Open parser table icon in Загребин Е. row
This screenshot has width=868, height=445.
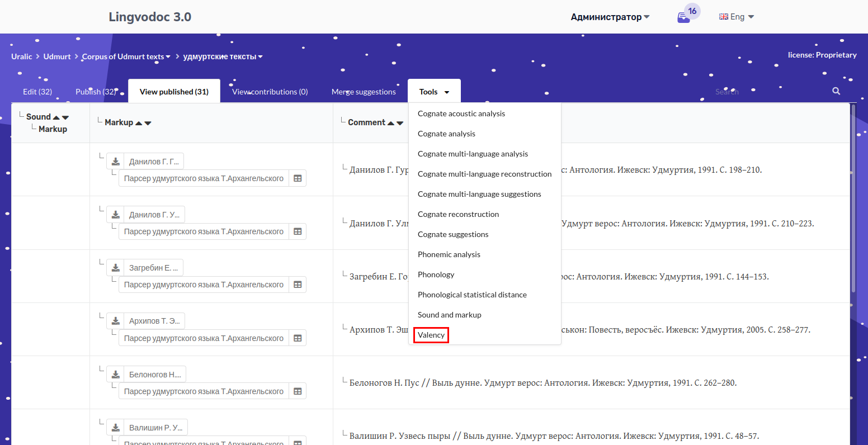click(x=298, y=285)
